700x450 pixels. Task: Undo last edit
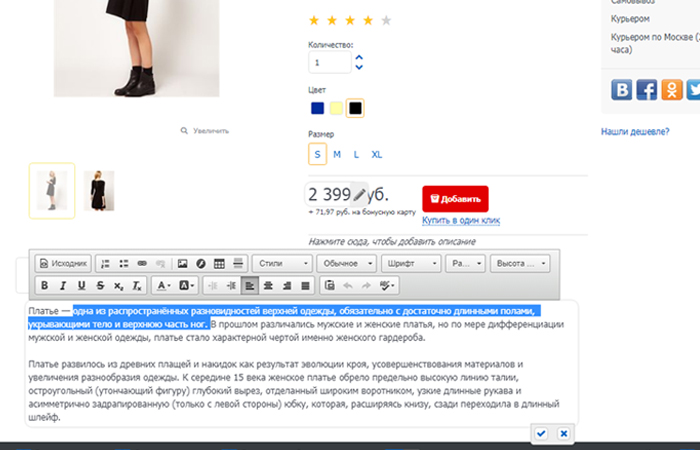(348, 286)
